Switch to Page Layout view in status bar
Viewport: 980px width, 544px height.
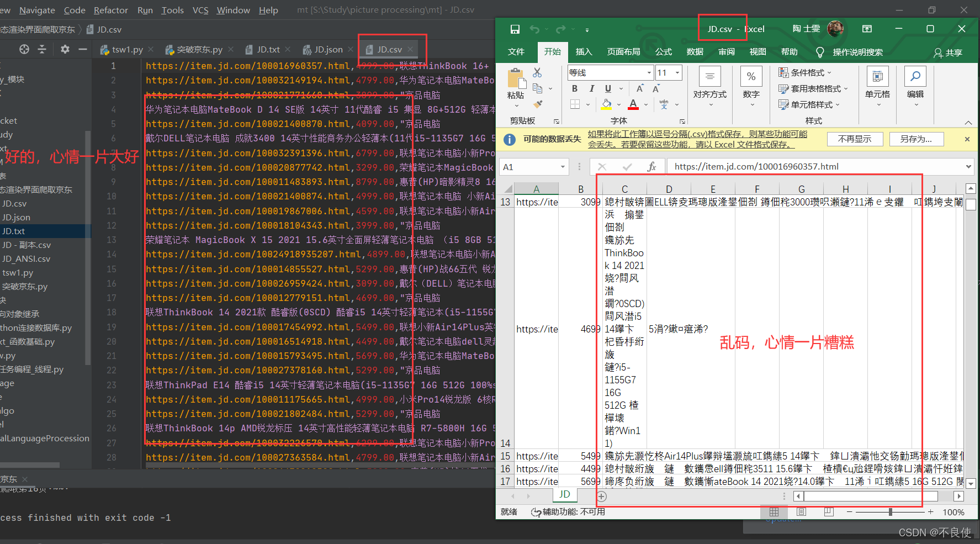[x=801, y=512]
